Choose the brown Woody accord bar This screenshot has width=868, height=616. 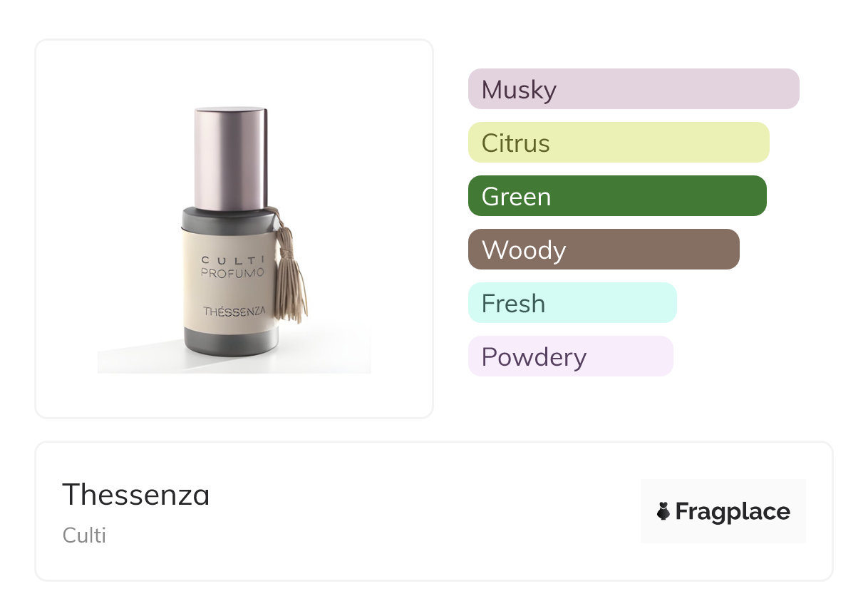pos(603,250)
